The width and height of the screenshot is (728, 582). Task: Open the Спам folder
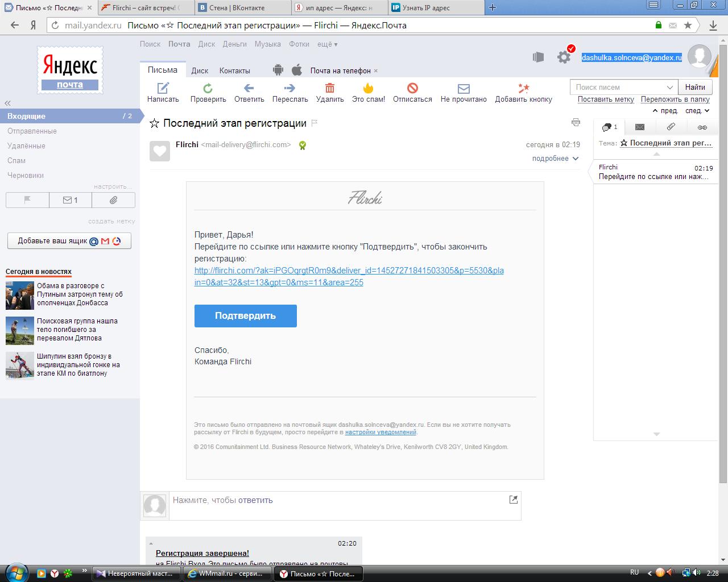16,160
